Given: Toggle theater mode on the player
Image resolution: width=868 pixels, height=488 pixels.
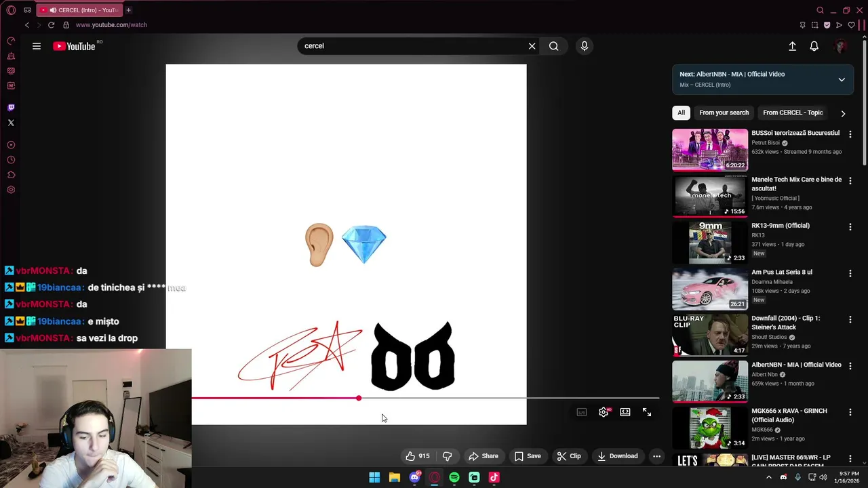Looking at the screenshot, I should [x=625, y=412].
